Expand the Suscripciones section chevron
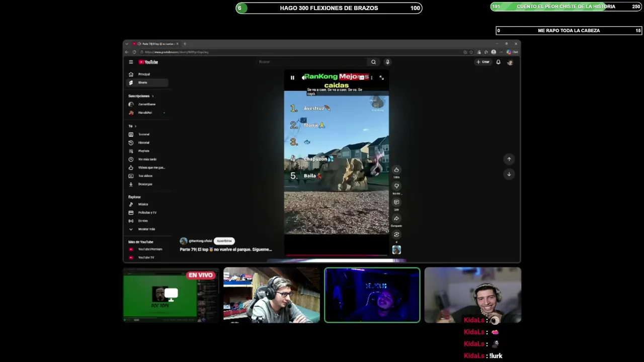This screenshot has width=644, height=362. [153, 96]
